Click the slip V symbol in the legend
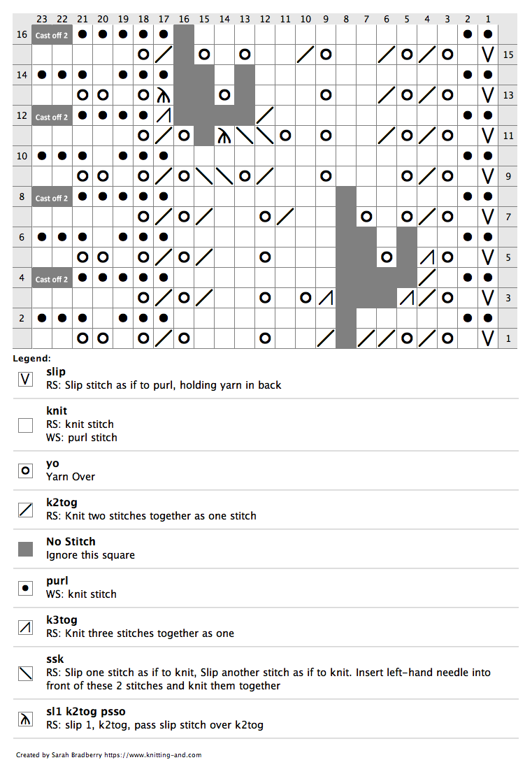This screenshot has width=532, height=781. coord(26,379)
